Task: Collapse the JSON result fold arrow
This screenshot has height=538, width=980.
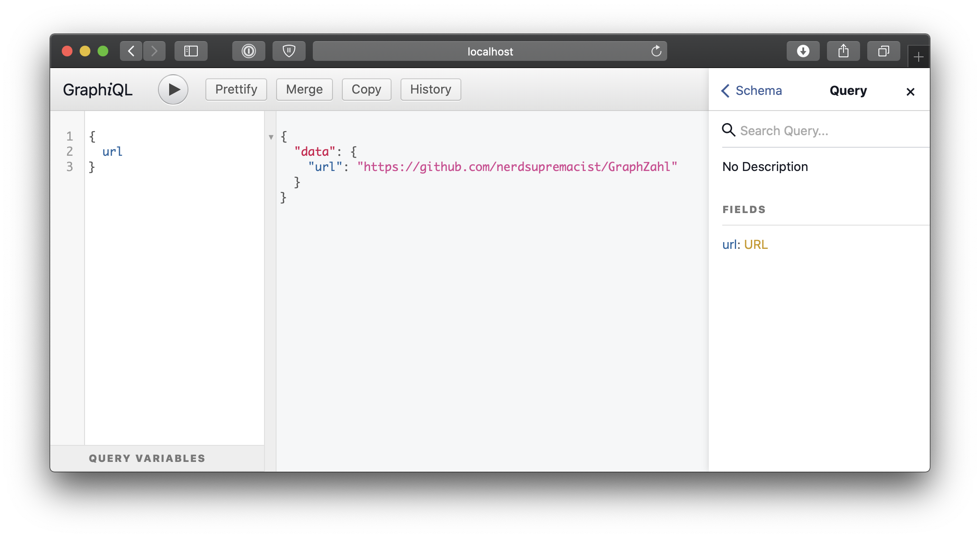Action: [271, 137]
